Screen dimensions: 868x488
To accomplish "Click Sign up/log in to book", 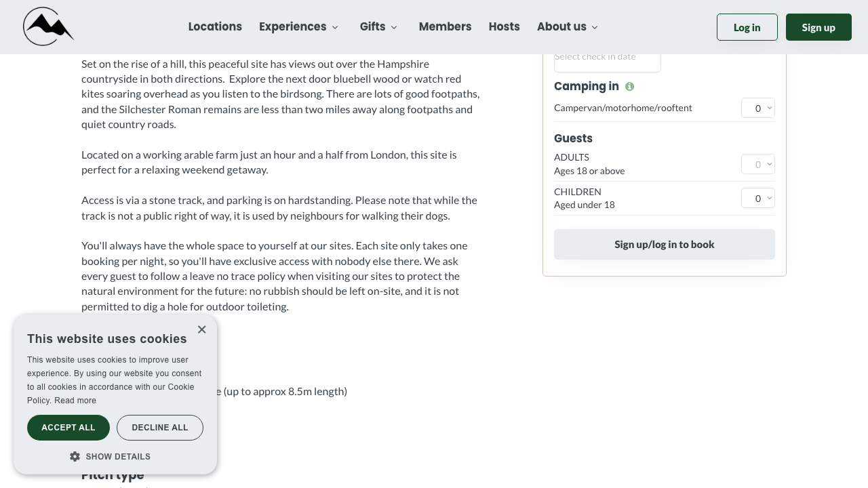I will [664, 245].
